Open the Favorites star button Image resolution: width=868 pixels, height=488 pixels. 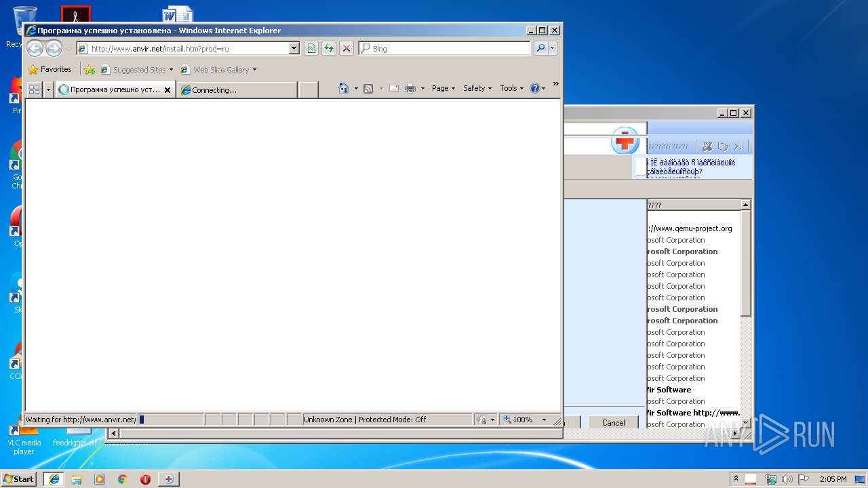(50, 69)
